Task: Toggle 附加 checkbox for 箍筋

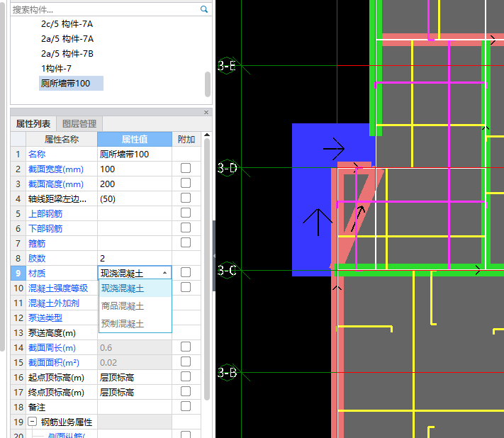Action: [x=186, y=242]
